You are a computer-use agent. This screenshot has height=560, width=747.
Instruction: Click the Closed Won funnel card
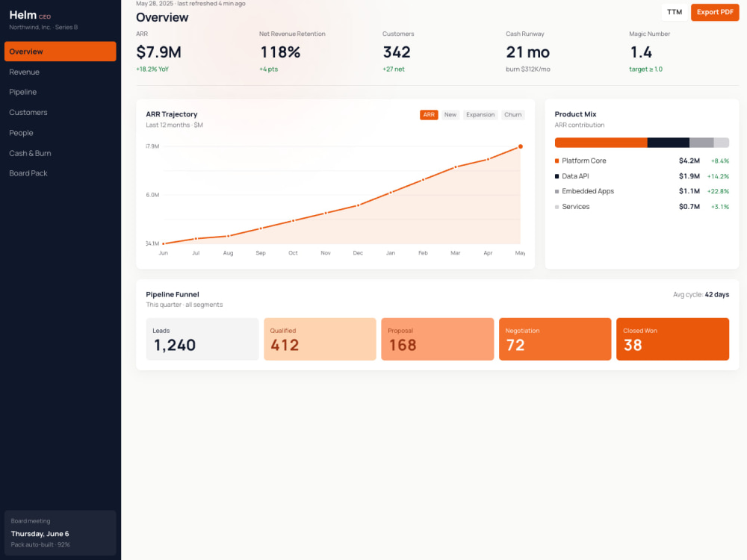672,339
